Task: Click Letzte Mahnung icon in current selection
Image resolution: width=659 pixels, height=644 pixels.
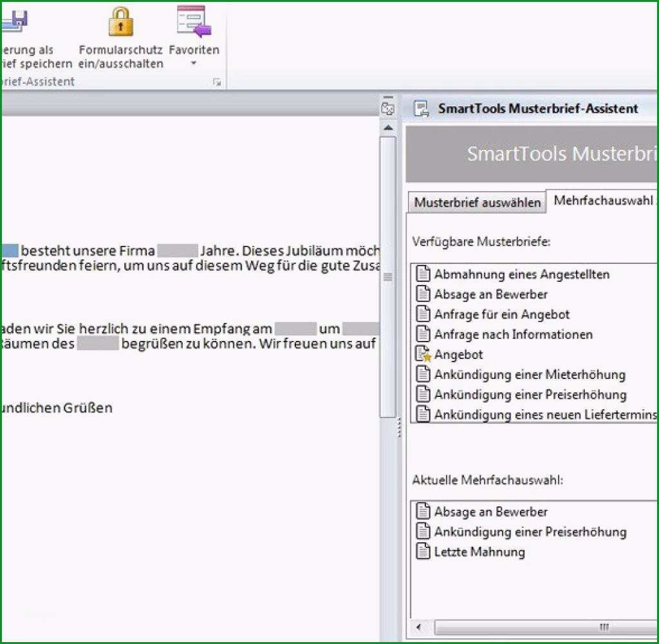Action: click(x=423, y=551)
